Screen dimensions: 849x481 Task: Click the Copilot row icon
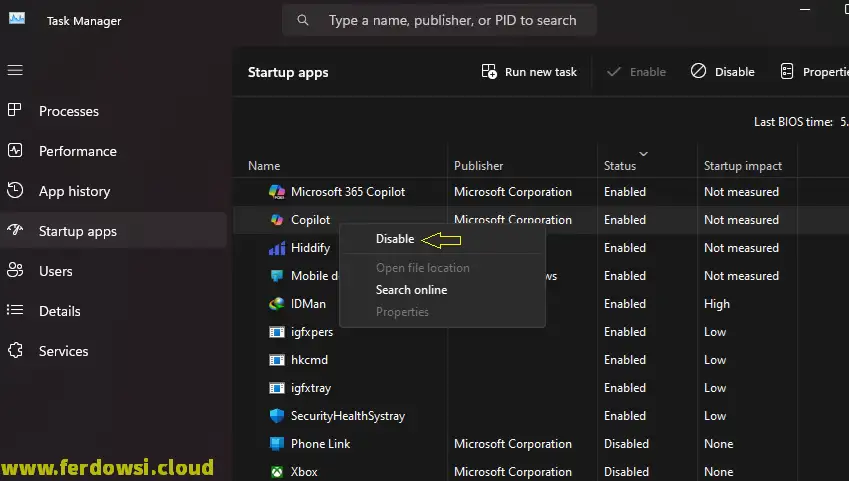click(277, 220)
